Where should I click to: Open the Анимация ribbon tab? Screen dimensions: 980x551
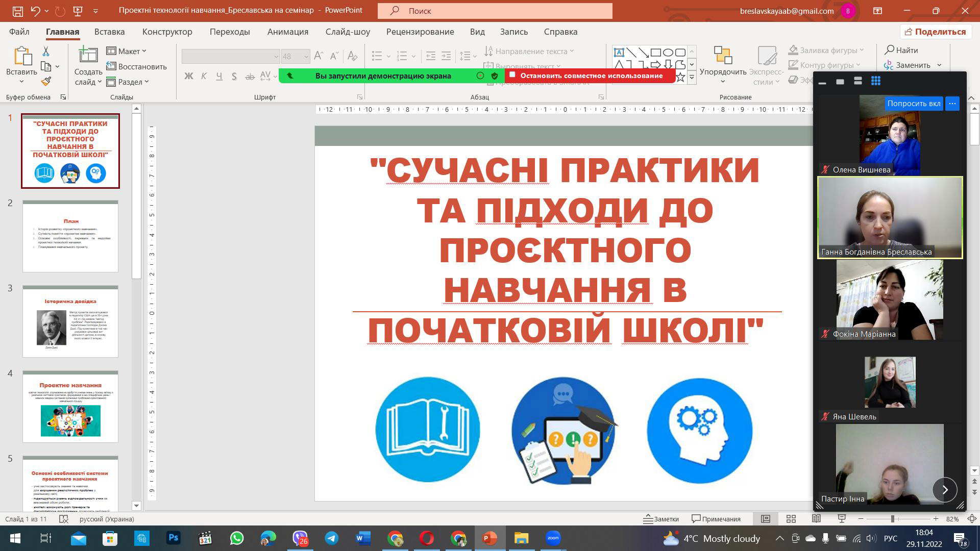point(287,32)
